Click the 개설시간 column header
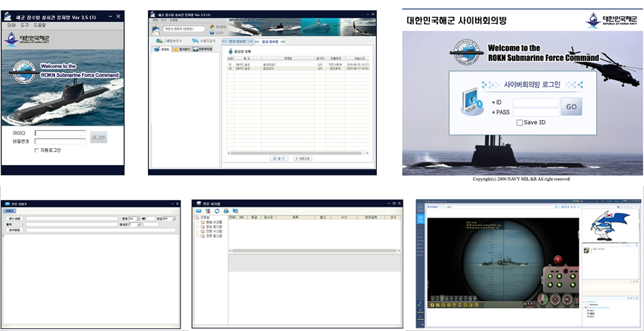Viewport: 644px width, 331px height. pos(356,59)
